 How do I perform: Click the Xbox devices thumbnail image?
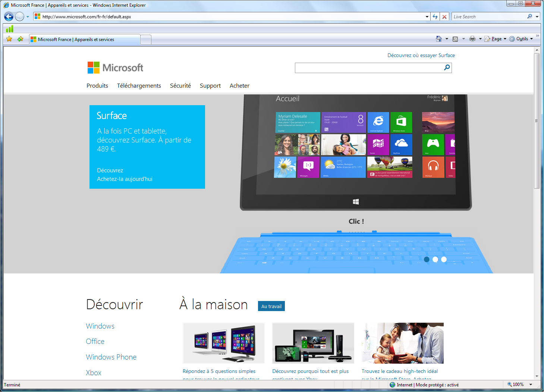pos(313,343)
